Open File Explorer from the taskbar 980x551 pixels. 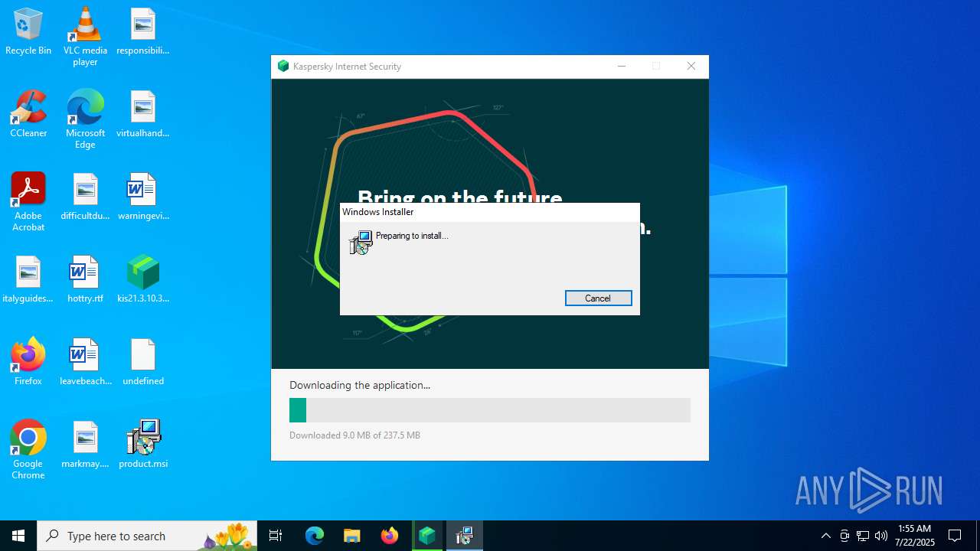point(351,536)
